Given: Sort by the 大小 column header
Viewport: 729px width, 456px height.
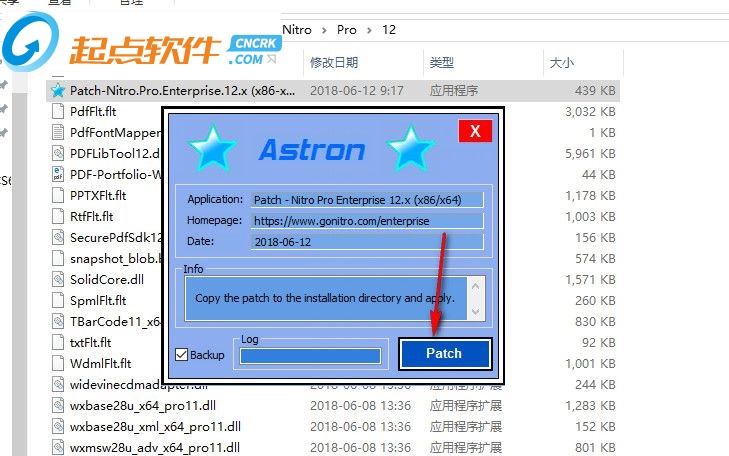Looking at the screenshot, I should pos(562,62).
